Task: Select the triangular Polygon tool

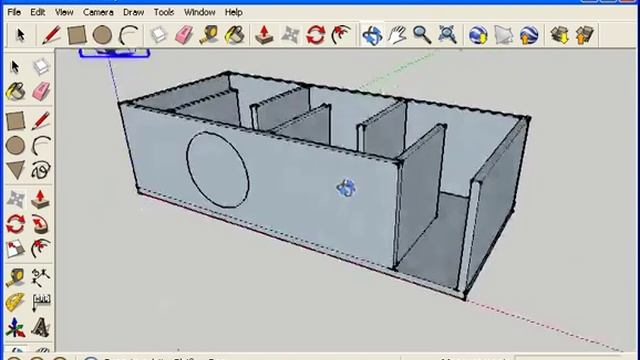Action: tap(15, 171)
